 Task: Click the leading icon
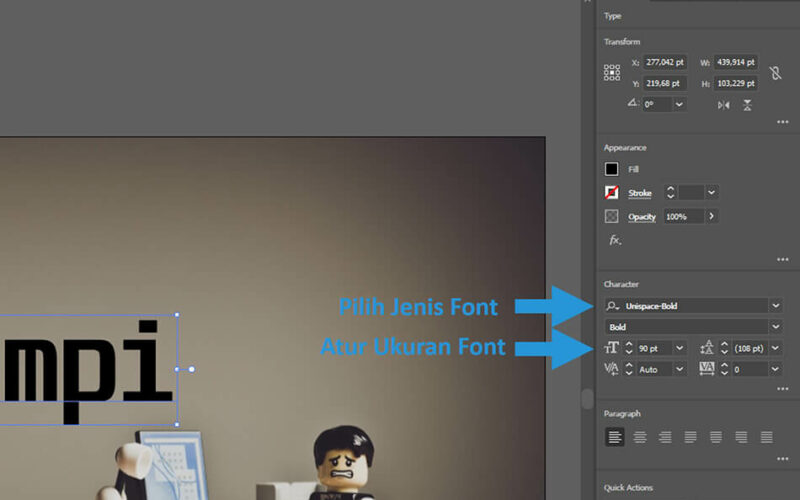click(707, 348)
